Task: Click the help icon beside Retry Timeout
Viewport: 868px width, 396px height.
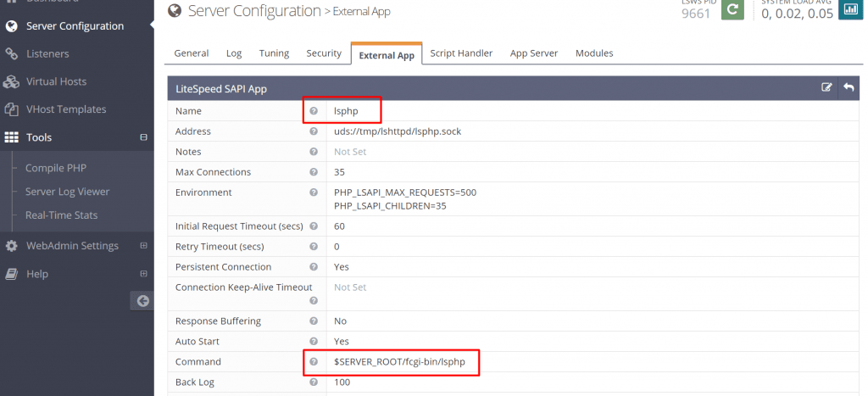Action: point(314,247)
